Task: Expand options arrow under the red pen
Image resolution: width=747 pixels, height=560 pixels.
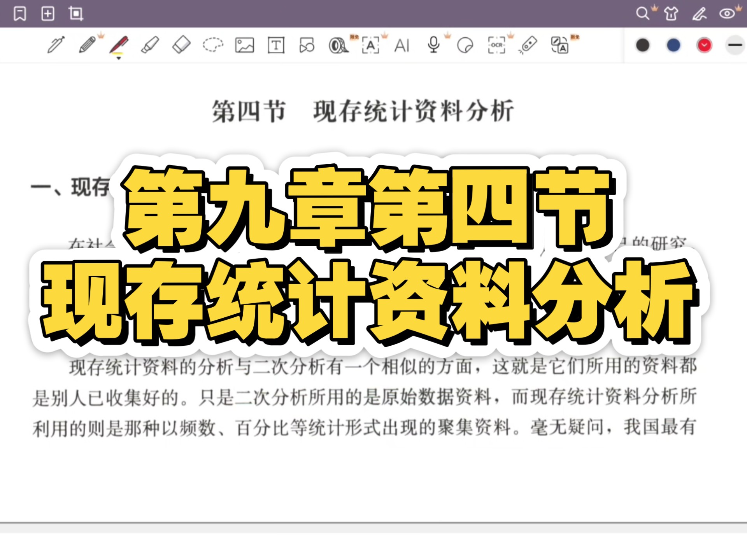Action: coord(119,58)
